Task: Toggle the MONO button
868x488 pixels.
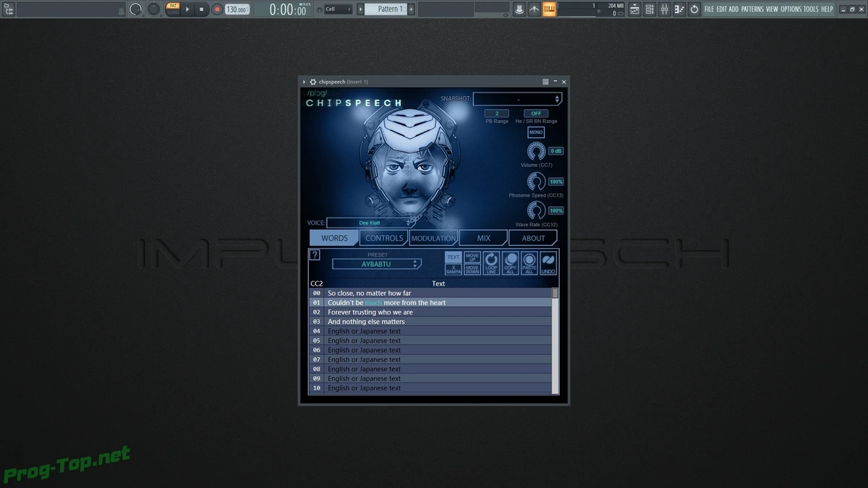Action: [x=536, y=132]
